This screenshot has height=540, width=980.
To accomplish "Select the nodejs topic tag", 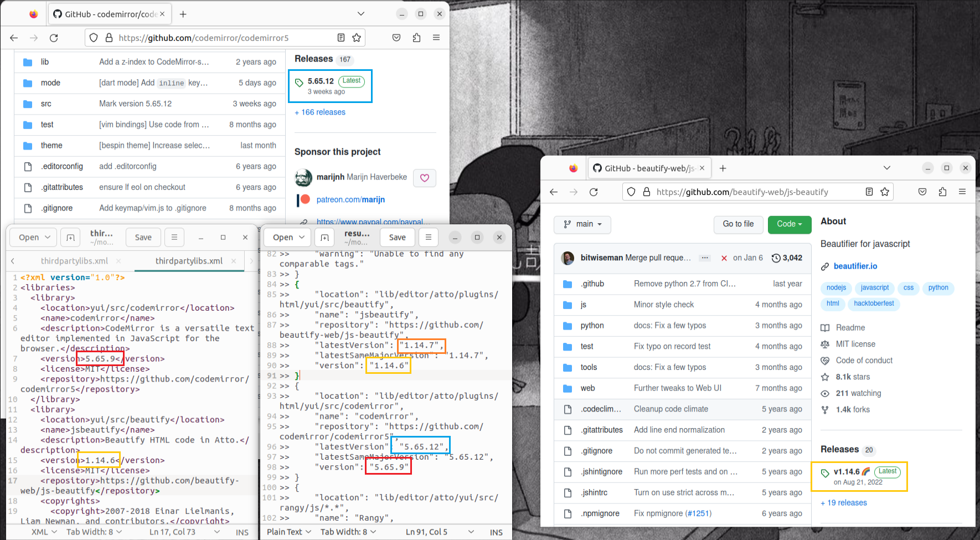I will (x=836, y=287).
